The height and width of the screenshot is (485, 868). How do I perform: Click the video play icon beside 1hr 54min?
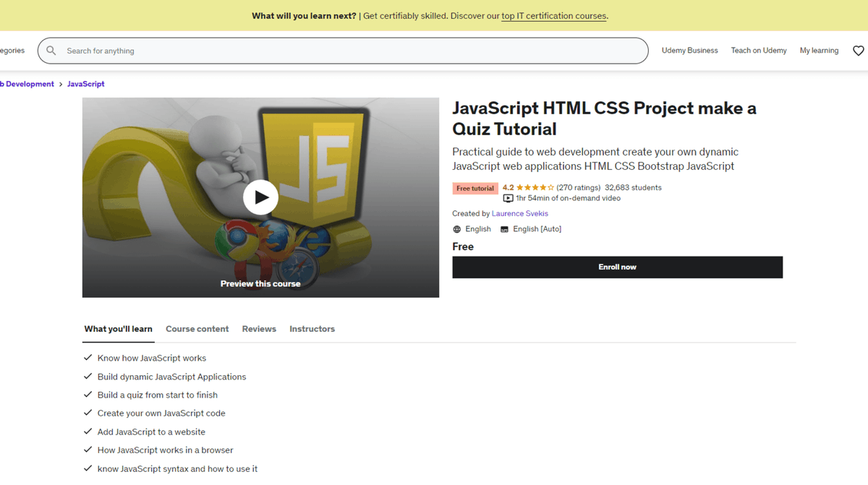(508, 198)
